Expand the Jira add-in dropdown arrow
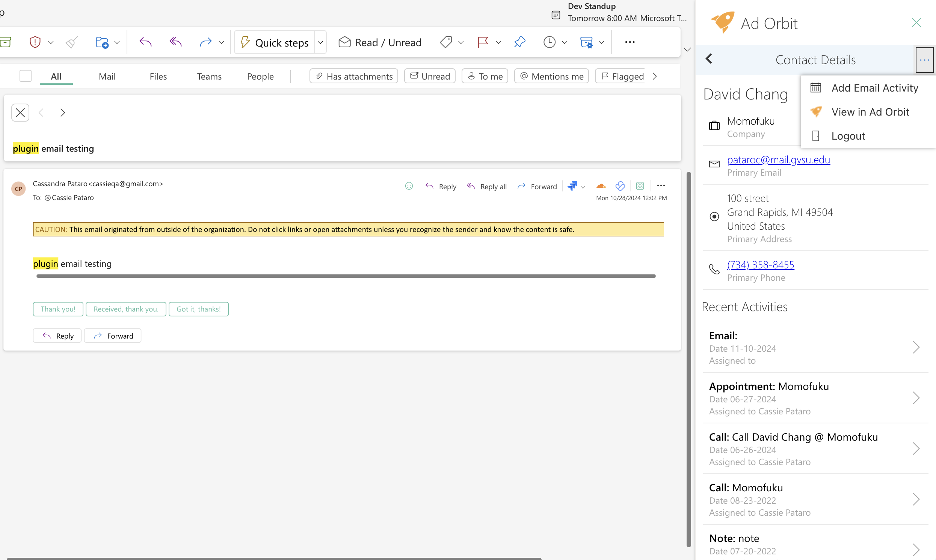 pyautogui.click(x=583, y=187)
